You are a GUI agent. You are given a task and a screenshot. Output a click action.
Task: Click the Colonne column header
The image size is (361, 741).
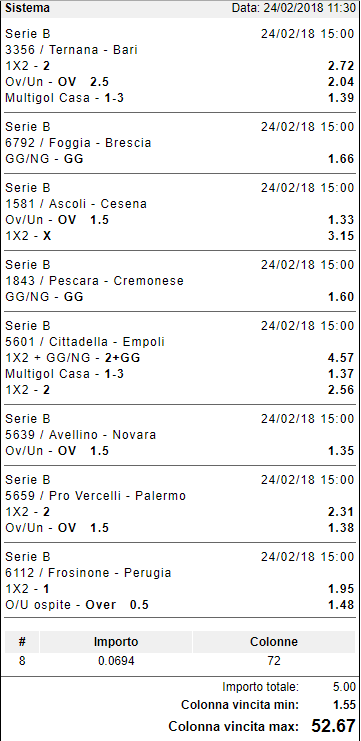274,642
